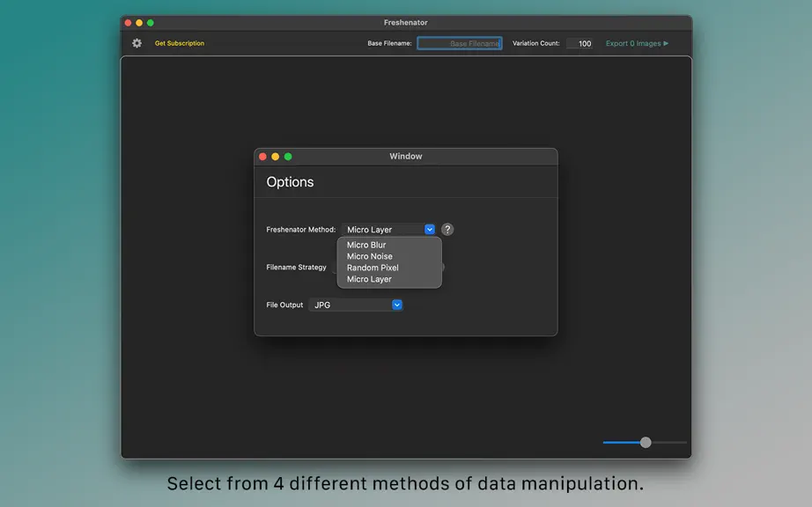Minimize the Freshenator main window
The height and width of the screenshot is (507, 812).
(139, 23)
